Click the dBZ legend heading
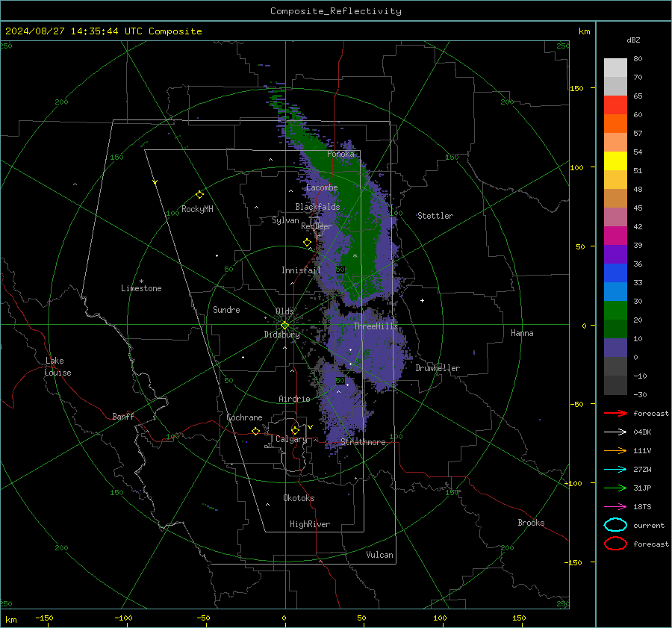 coord(633,40)
